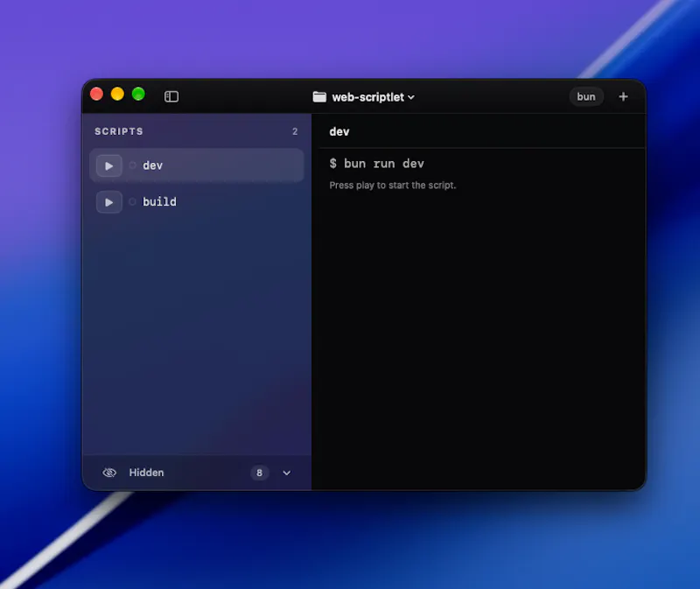
Task: Click the folder icon beside web-scriptlet
Action: pyautogui.click(x=319, y=96)
